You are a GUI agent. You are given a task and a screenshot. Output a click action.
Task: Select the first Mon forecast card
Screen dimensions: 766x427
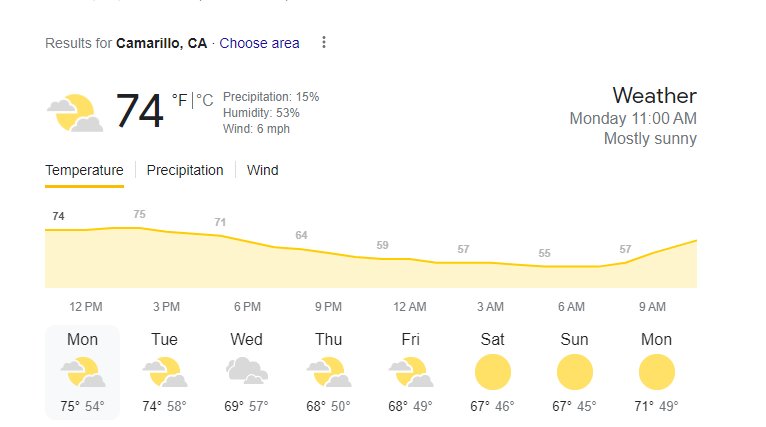pos(83,372)
